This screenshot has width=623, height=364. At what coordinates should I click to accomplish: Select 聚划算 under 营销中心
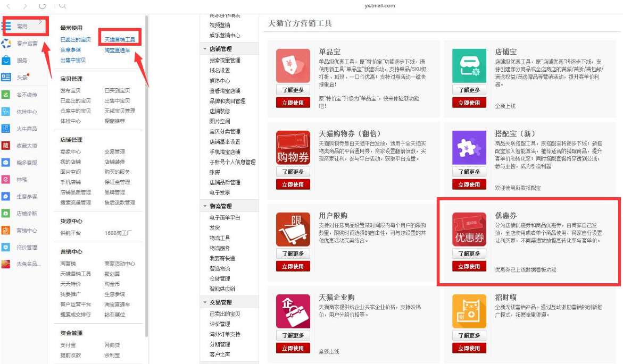pos(112,274)
